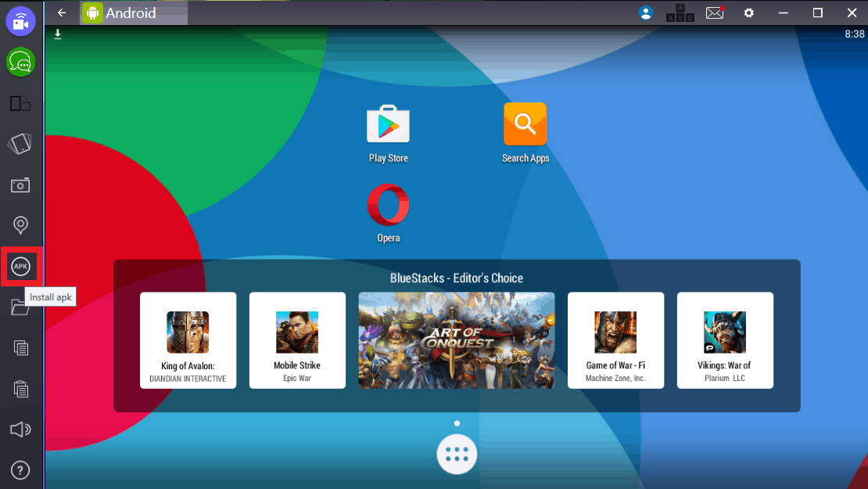Open King of Avalon app card

coord(188,340)
